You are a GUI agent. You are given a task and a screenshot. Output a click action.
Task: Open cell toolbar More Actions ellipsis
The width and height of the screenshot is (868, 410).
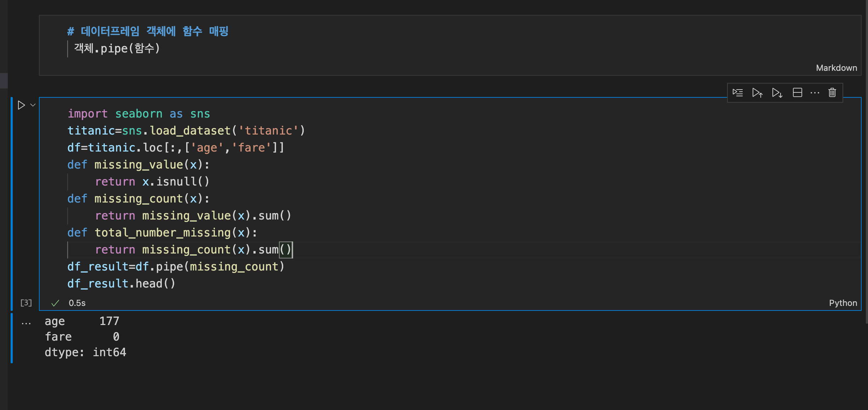(x=815, y=93)
